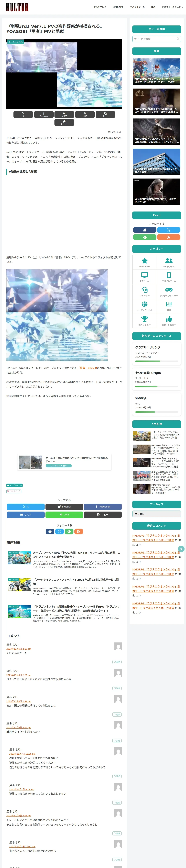186x868 pixels.
Task: Open the オープンワールド globe category
Action: (x=144, y=306)
